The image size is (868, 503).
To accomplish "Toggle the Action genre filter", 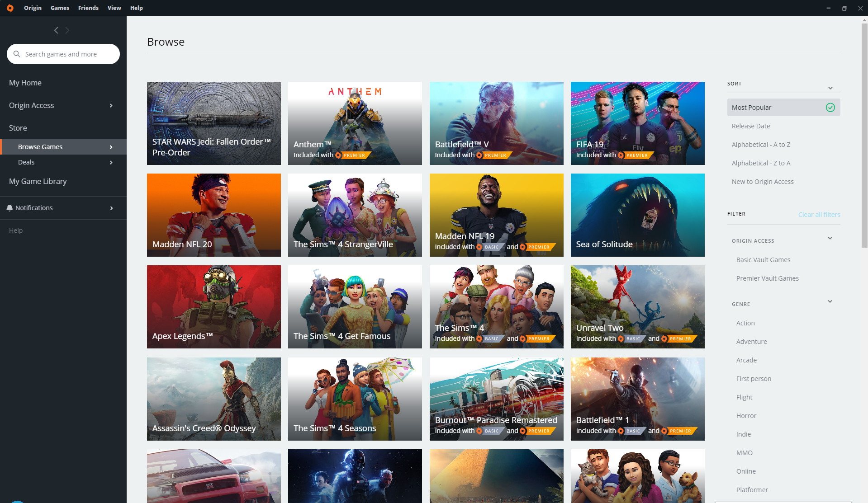I will [745, 323].
